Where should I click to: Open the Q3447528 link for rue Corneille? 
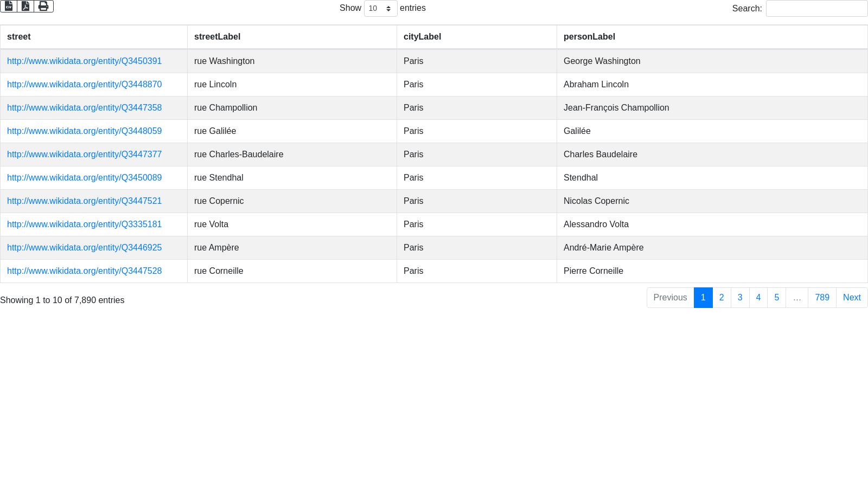tap(84, 271)
